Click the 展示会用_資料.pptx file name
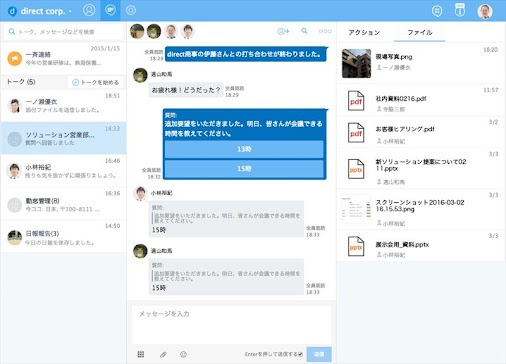The width and height of the screenshot is (506, 364). 402,244
